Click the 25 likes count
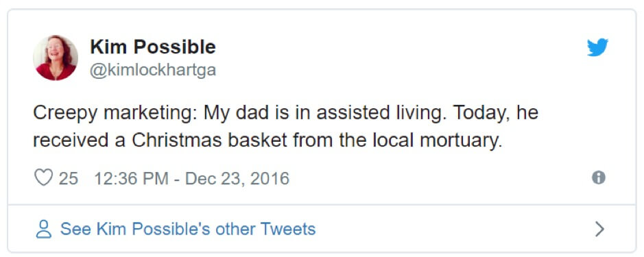Image resolution: width=644 pixels, height=257 pixels. (x=68, y=179)
